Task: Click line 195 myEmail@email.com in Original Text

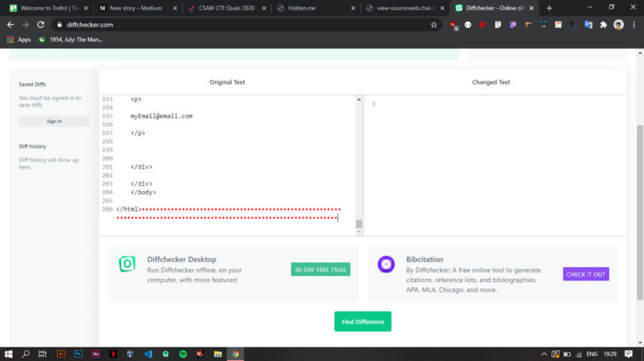Action: coord(162,116)
